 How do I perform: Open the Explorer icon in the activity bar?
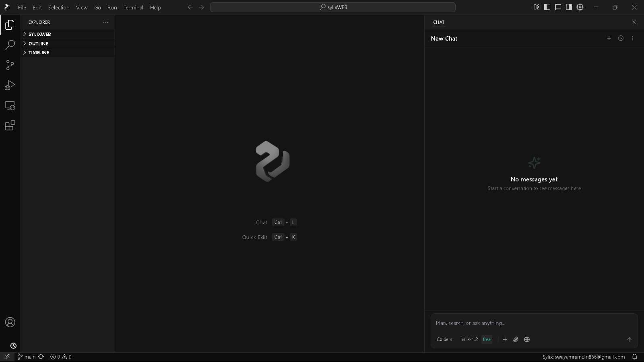10,25
